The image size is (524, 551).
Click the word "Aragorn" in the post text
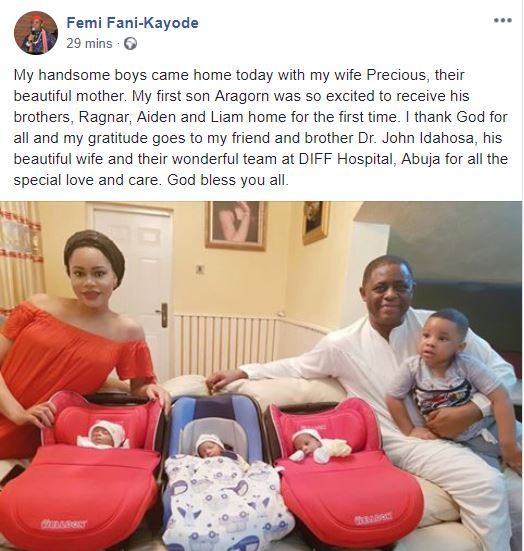[x=242, y=96]
